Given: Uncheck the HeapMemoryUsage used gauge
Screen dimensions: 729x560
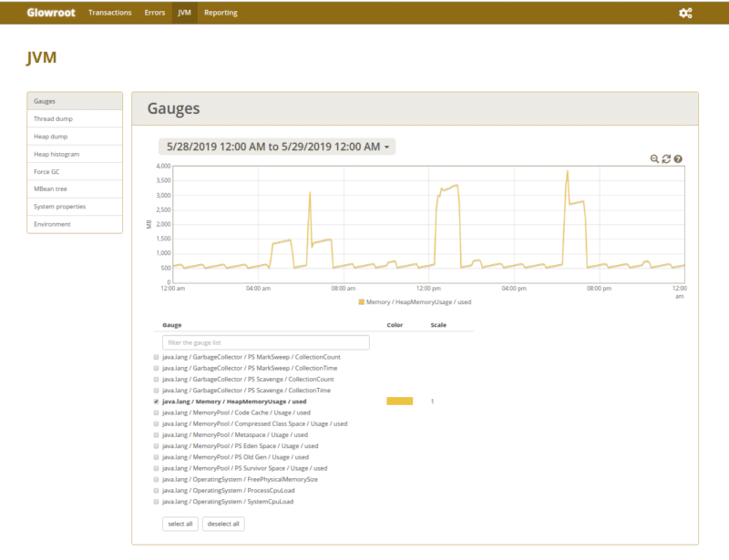Looking at the screenshot, I should [x=155, y=401].
